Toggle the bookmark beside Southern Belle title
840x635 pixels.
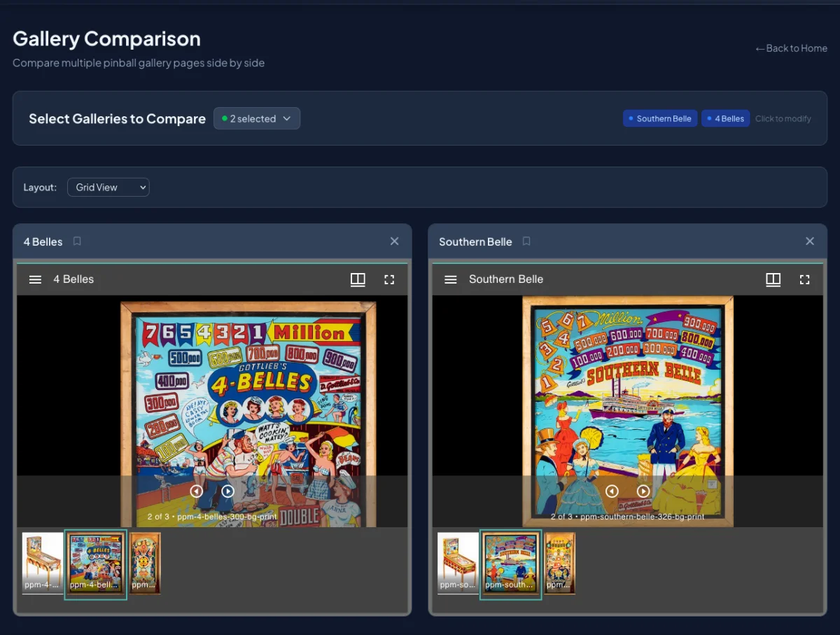526,241
